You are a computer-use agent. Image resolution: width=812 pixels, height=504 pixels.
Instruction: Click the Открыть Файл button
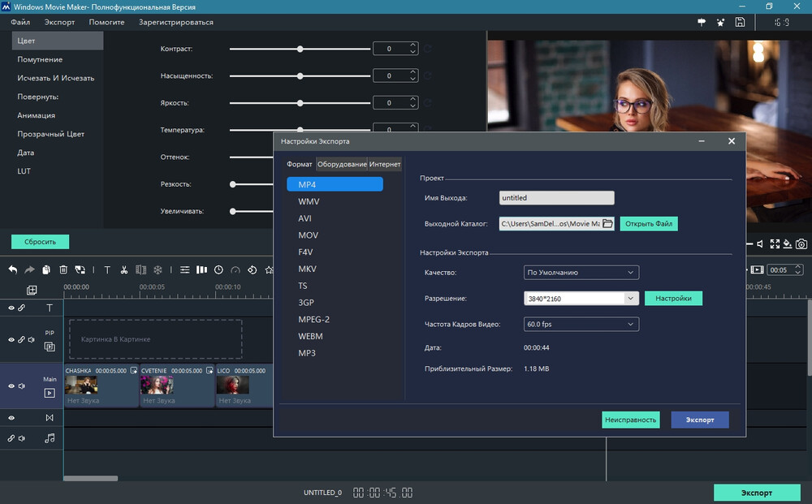[x=648, y=224]
